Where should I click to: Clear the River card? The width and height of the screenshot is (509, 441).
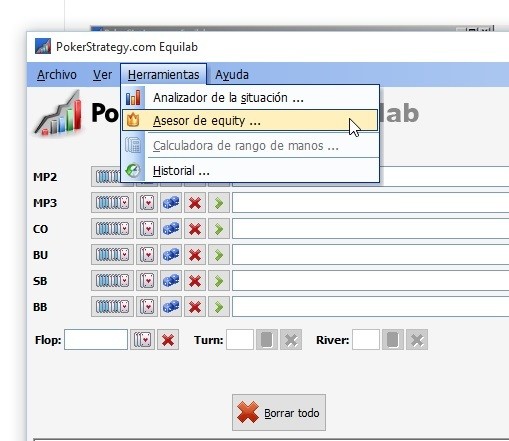tap(417, 340)
